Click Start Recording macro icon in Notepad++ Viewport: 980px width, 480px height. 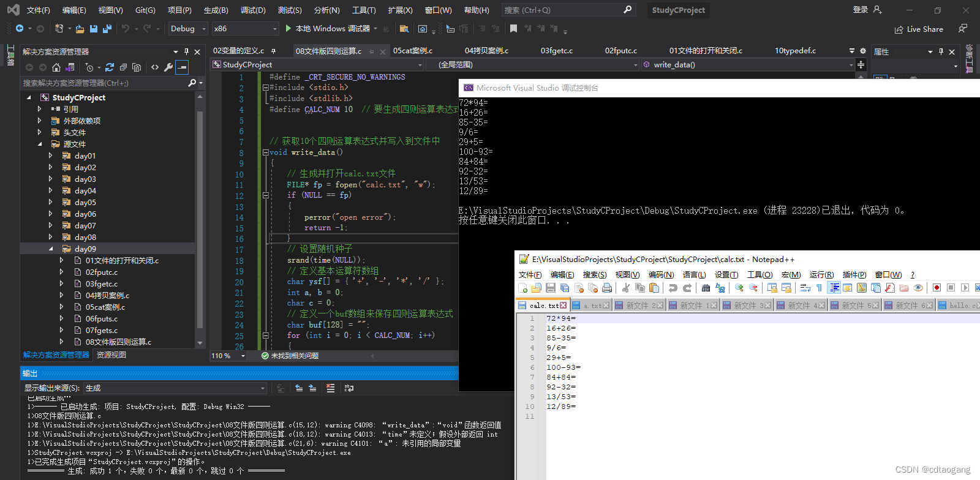pyautogui.click(x=937, y=288)
